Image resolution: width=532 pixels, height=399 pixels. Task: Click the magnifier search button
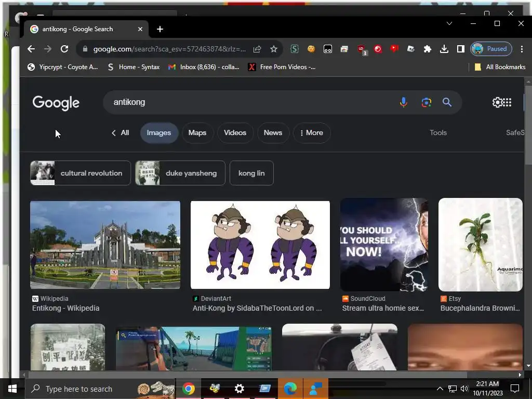pos(447,102)
